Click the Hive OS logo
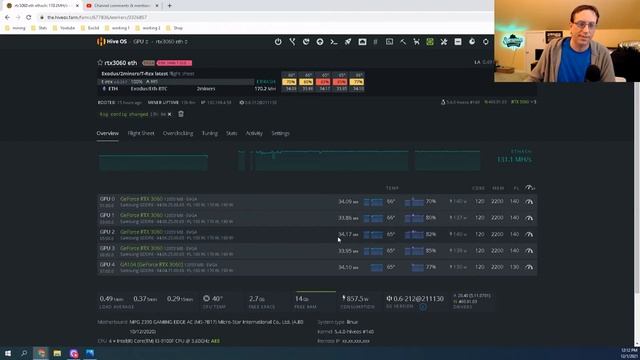The image size is (640, 360). coord(112,42)
